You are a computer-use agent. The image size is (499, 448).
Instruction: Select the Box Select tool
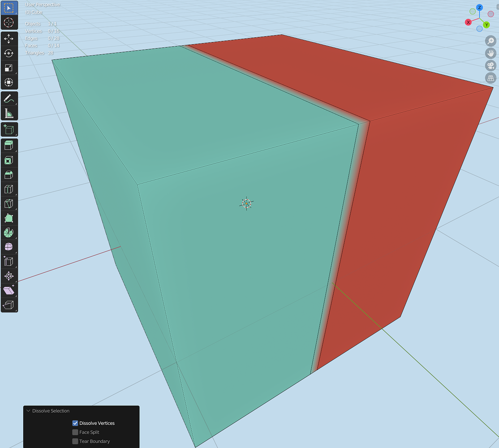pyautogui.click(x=9, y=7)
